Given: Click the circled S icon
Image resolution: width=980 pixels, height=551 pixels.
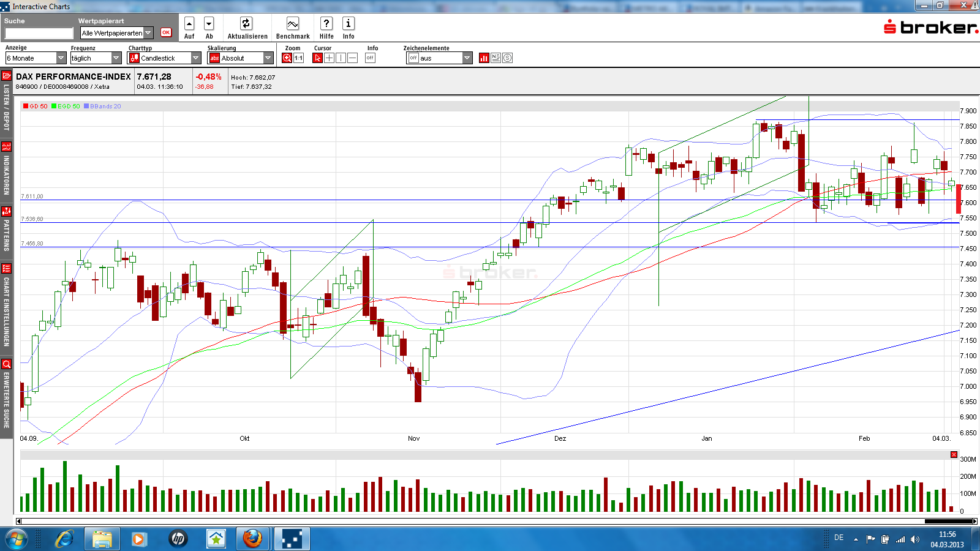Looking at the screenshot, I should (507, 58).
